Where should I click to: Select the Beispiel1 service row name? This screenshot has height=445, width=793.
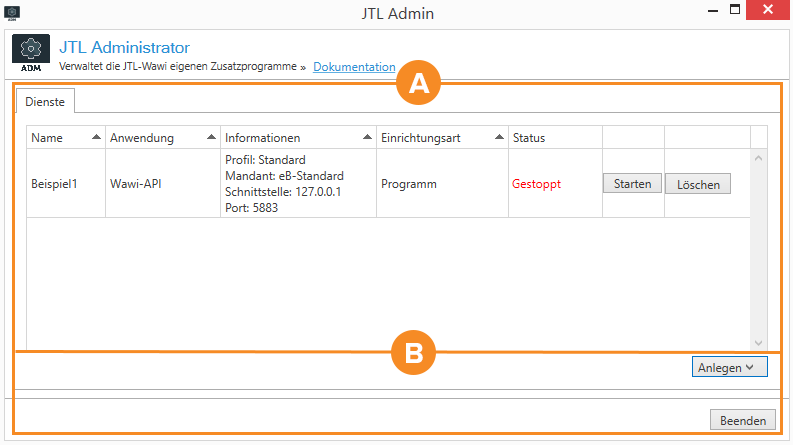coord(56,184)
